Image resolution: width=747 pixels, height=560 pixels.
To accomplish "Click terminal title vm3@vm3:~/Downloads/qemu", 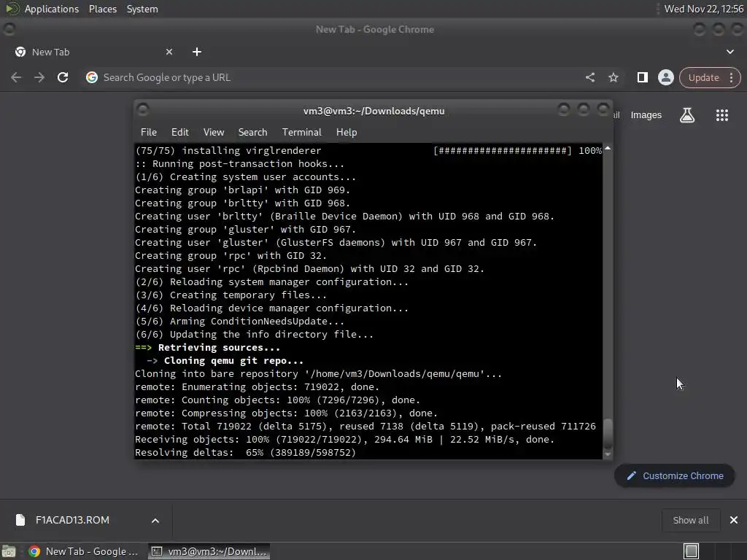I will (x=373, y=111).
